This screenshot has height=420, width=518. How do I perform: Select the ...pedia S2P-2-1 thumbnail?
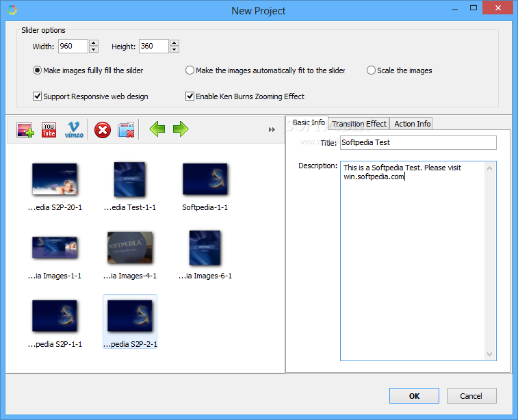(x=130, y=322)
